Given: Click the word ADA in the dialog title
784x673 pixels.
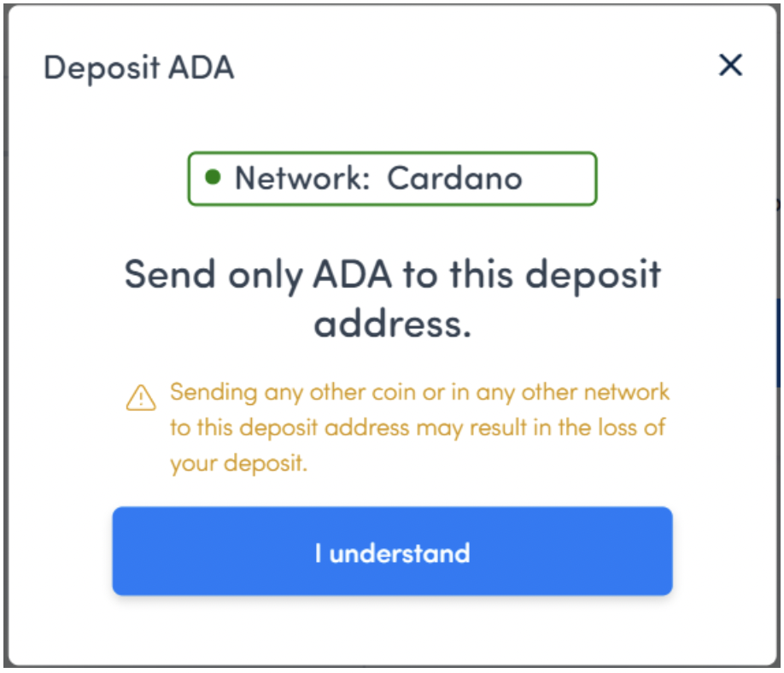Looking at the screenshot, I should coord(201,67).
